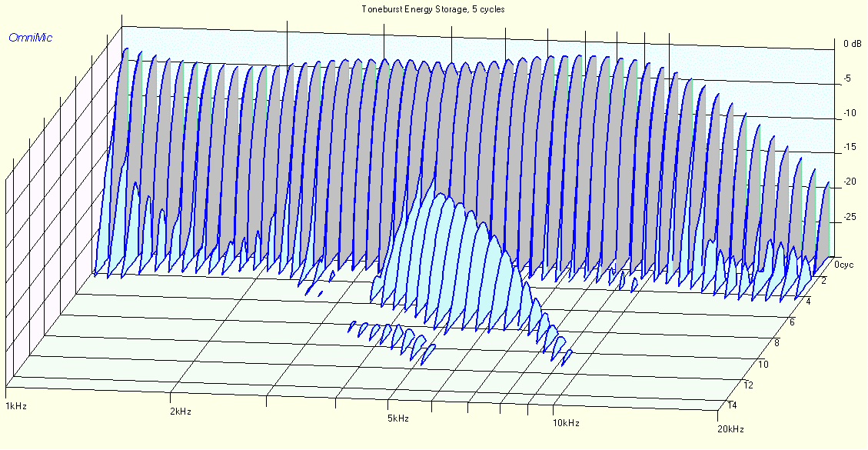Click the 6 cycles axis label
The image size is (868, 450).
(x=793, y=322)
